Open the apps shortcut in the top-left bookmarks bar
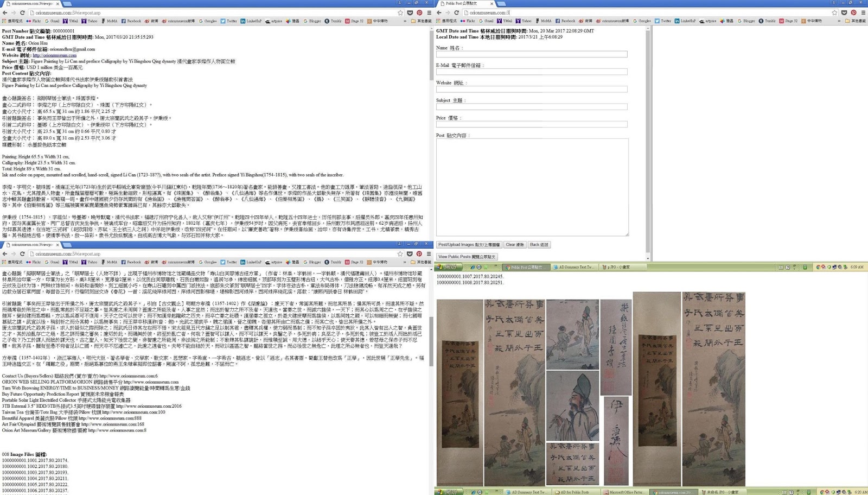 12,21
